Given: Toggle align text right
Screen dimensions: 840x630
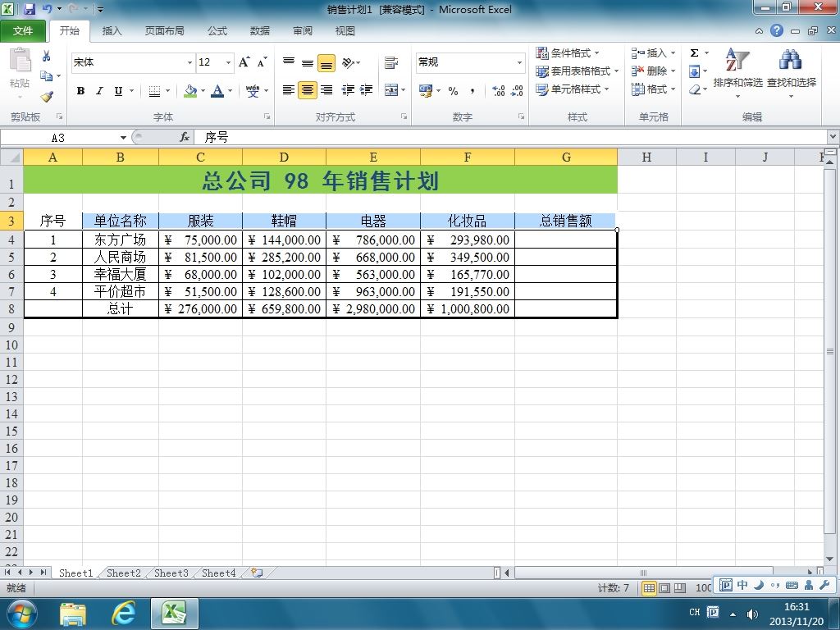Looking at the screenshot, I should pyautogui.click(x=326, y=90).
